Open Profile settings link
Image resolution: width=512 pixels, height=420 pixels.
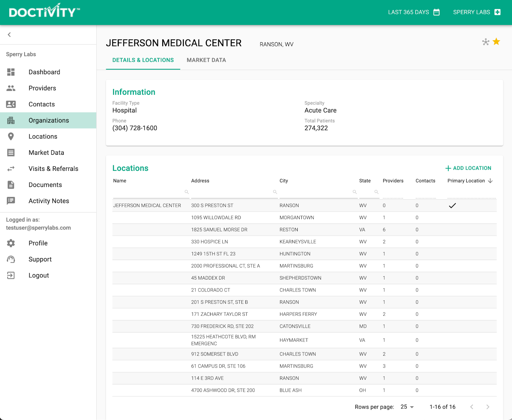[48, 243]
